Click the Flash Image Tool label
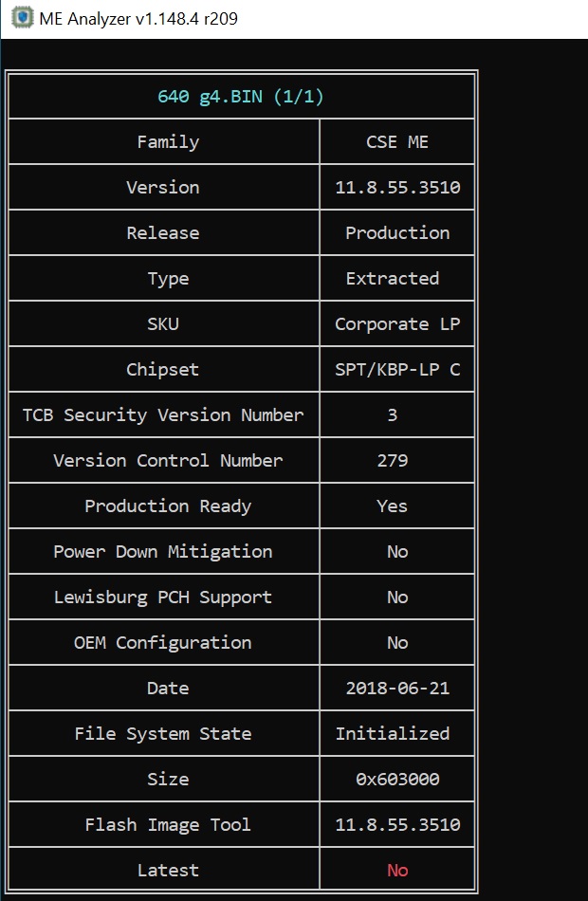 click(168, 825)
